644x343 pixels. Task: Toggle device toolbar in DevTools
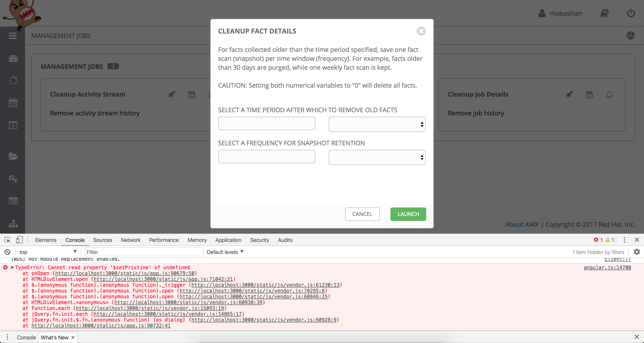pos(19,240)
